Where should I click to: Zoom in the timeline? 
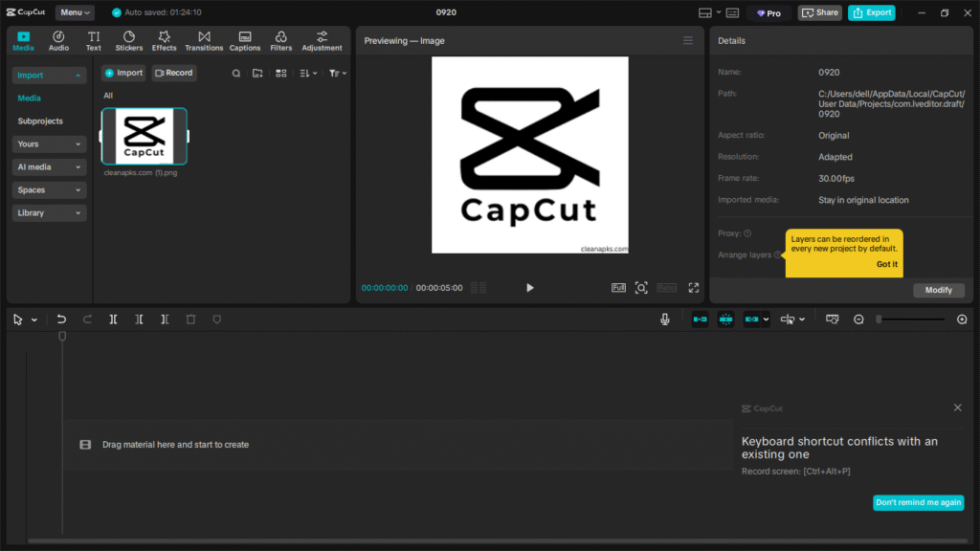[x=962, y=320]
